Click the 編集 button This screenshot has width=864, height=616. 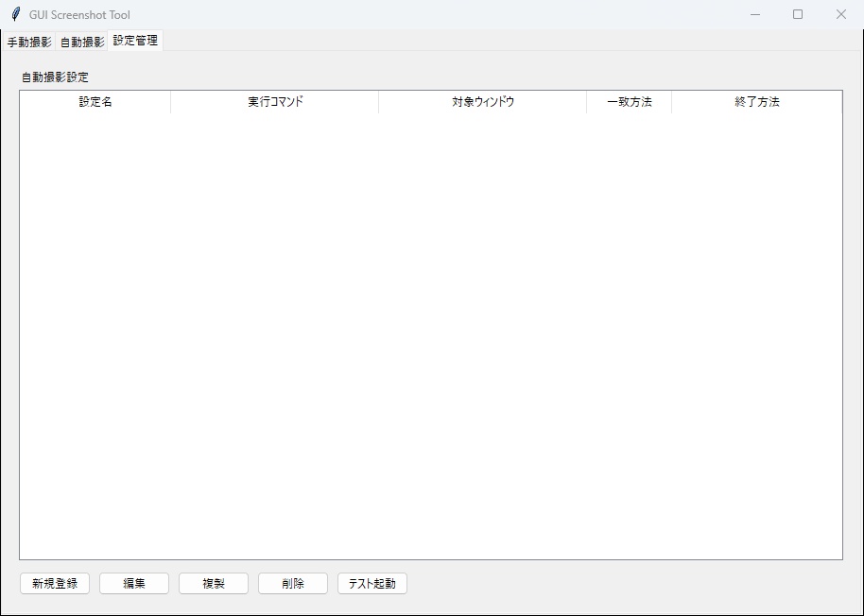[x=134, y=584]
